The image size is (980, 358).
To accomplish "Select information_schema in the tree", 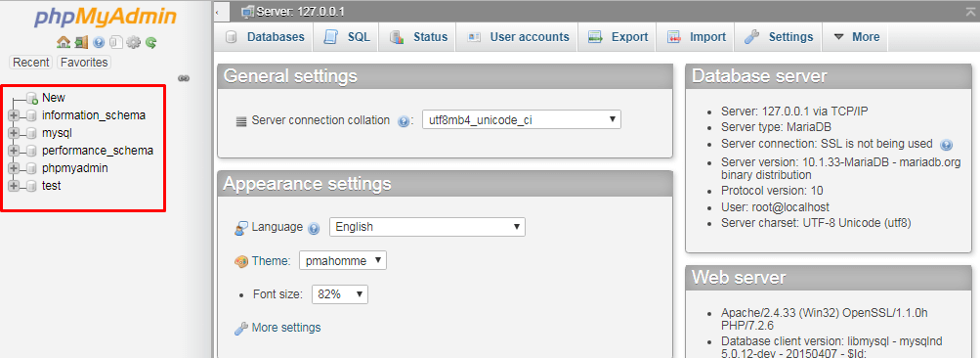I will tap(94, 115).
